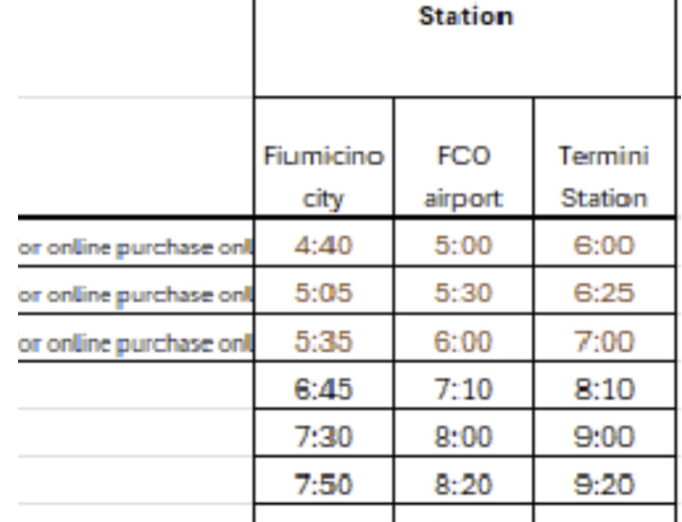Viewport: 682px width, 522px height.
Task: Select the 7:00 Termini Station cell
Action: tap(603, 342)
